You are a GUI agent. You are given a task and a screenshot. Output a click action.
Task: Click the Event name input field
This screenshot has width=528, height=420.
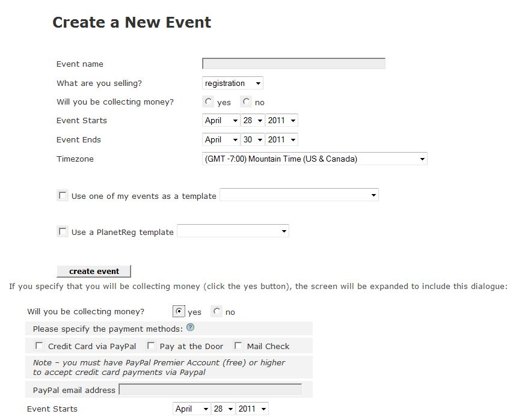[293, 63]
